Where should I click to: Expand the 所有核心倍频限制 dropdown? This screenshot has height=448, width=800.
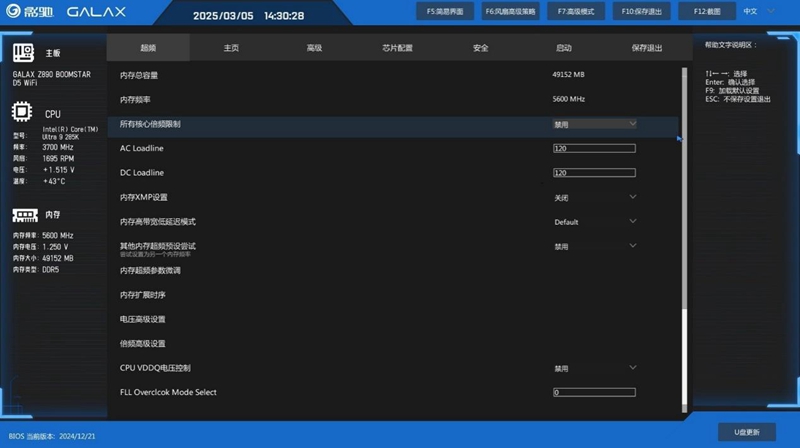tap(594, 124)
